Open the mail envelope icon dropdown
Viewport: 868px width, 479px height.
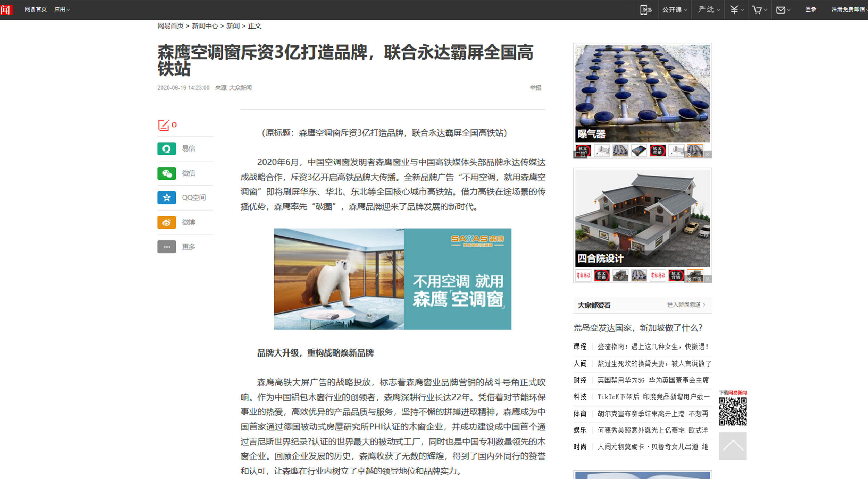click(x=783, y=10)
